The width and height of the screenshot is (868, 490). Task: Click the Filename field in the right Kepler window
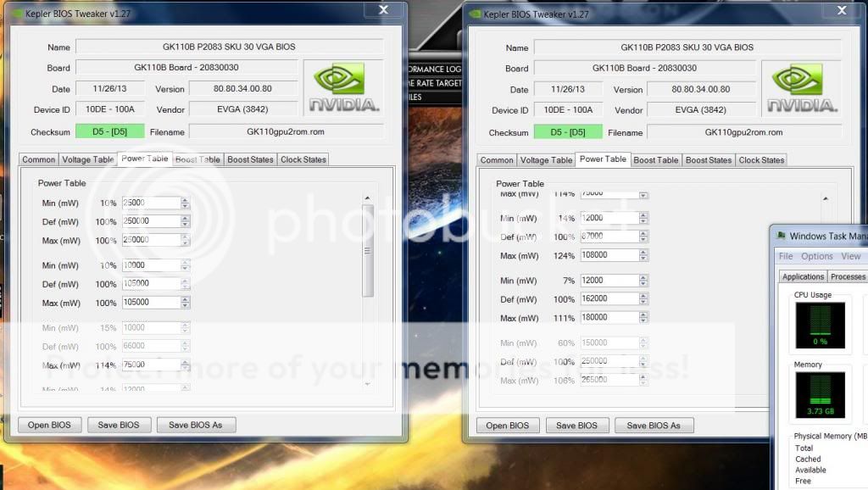[x=744, y=132]
